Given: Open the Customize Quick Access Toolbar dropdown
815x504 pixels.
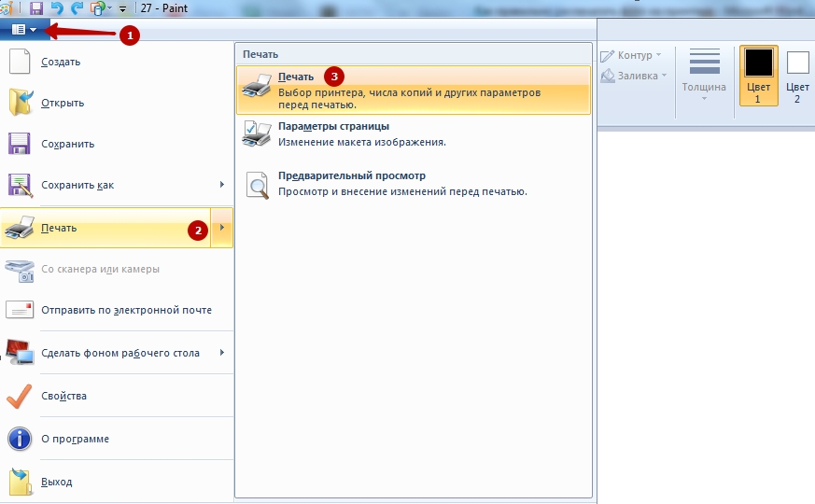Looking at the screenshot, I should coord(122,8).
